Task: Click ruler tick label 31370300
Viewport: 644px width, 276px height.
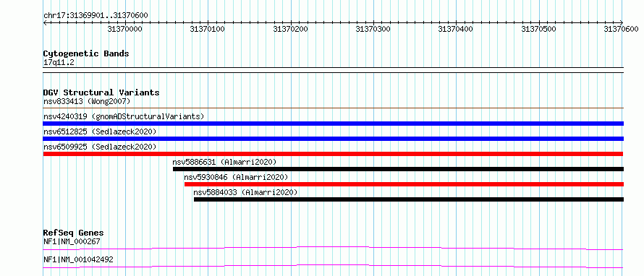Action: pyautogui.click(x=373, y=29)
